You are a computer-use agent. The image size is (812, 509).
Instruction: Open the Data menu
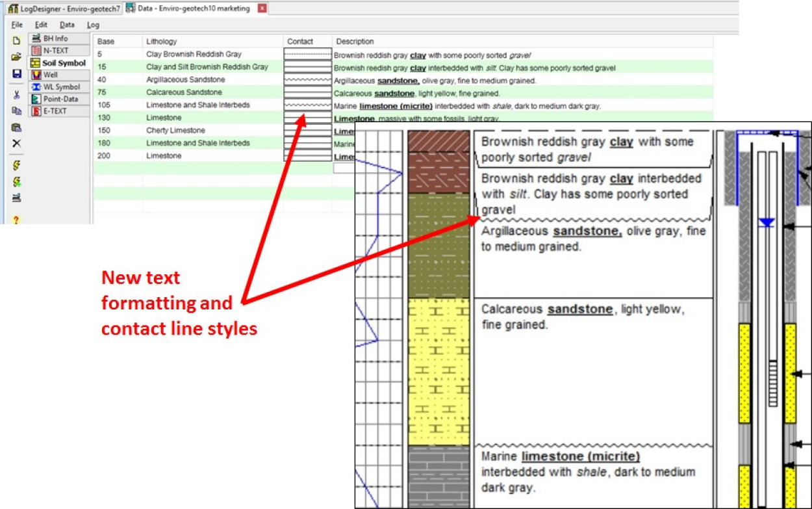click(x=67, y=25)
